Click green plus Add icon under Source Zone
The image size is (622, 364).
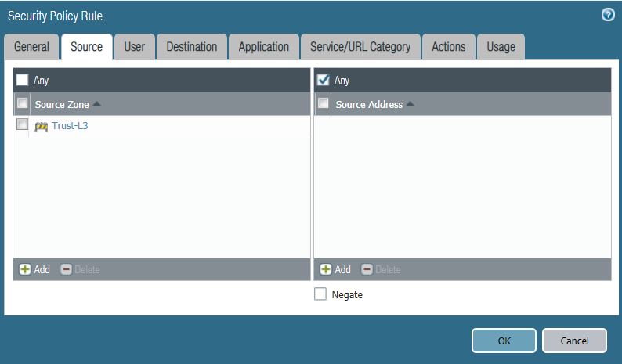click(25, 269)
